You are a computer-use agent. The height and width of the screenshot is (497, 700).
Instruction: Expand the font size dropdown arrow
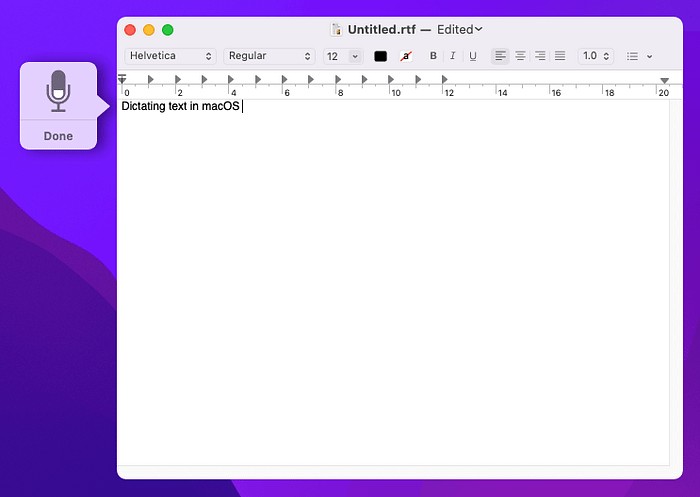click(355, 56)
